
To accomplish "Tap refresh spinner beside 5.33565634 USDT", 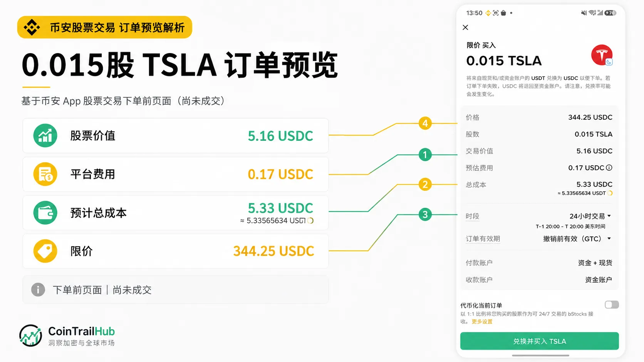I will (x=610, y=193).
